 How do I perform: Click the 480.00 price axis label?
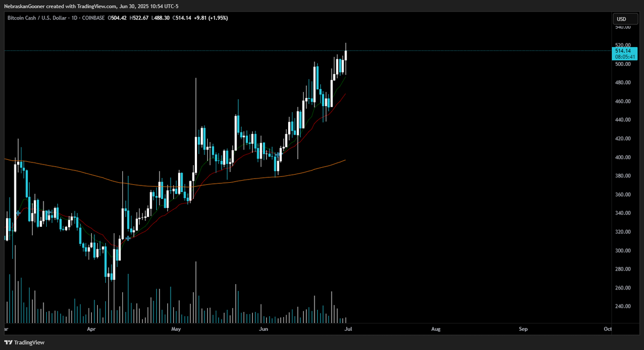pyautogui.click(x=623, y=83)
